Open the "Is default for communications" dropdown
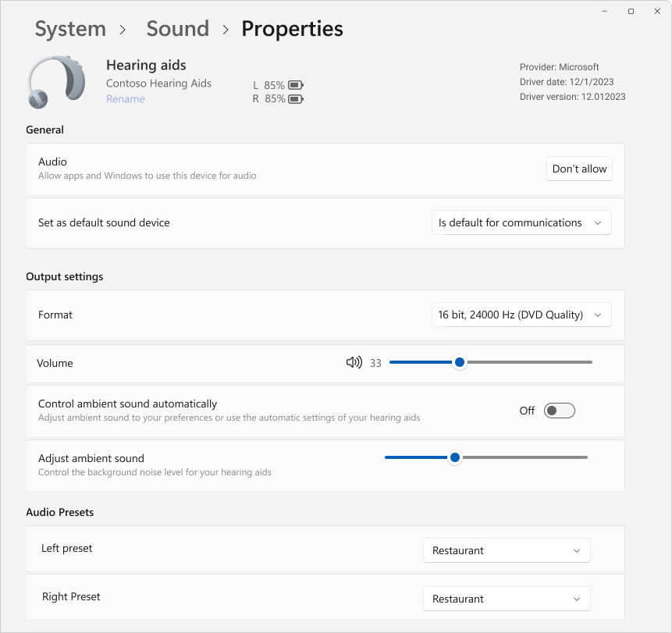 [521, 222]
